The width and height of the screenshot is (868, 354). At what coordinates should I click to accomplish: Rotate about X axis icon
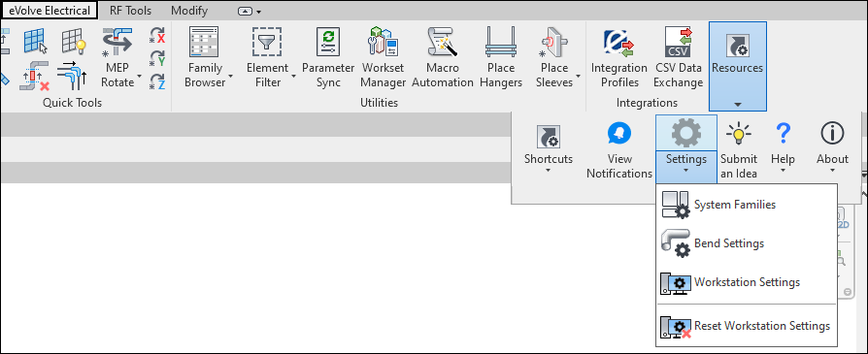click(x=158, y=37)
